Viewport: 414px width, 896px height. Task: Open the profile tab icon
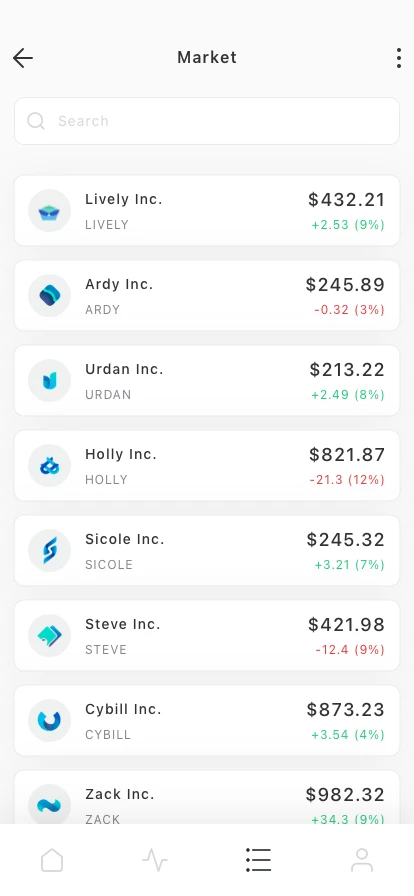click(362, 860)
